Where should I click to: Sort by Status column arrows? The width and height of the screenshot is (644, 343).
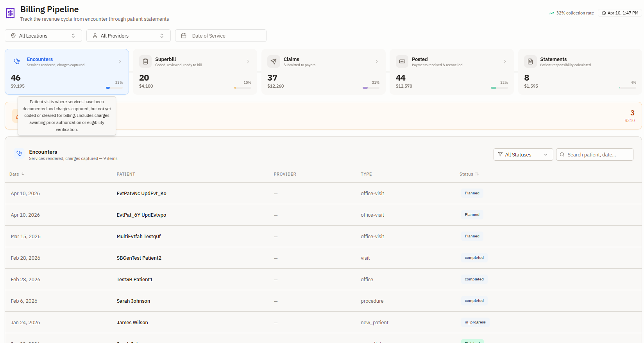coord(477,174)
